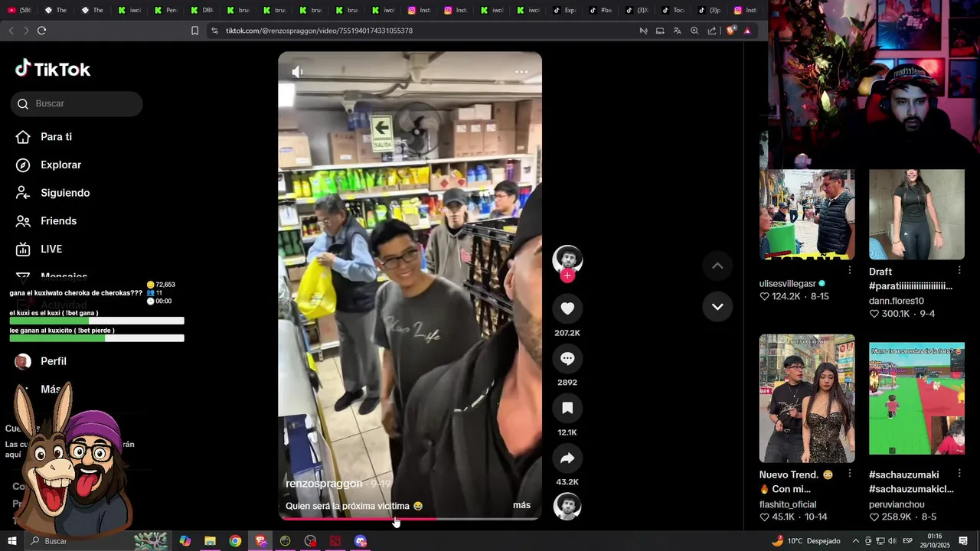Open Copilot icon in taskbar
Viewport: 980px width, 551px height.
tap(185, 541)
